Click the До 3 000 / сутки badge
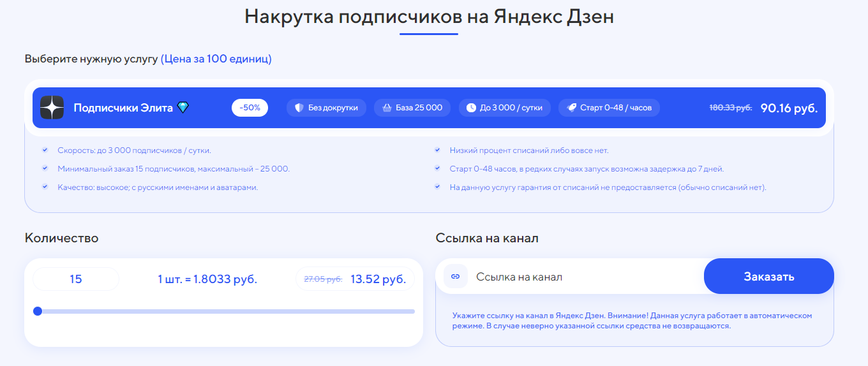 click(504, 108)
